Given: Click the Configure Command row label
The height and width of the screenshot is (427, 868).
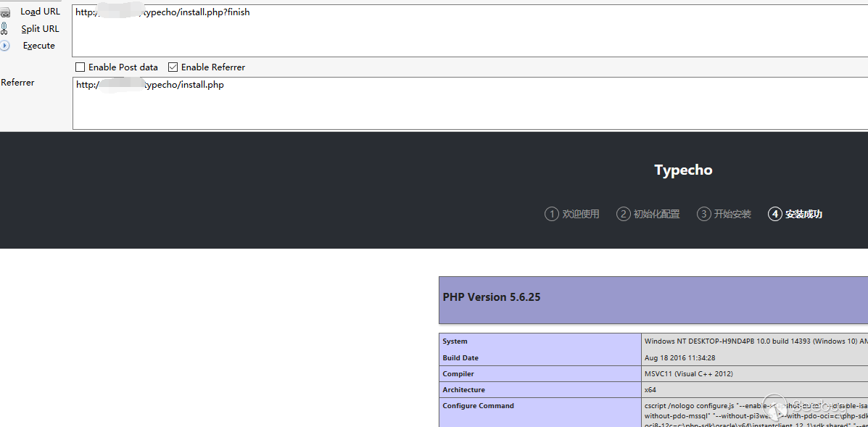Looking at the screenshot, I should point(479,406).
